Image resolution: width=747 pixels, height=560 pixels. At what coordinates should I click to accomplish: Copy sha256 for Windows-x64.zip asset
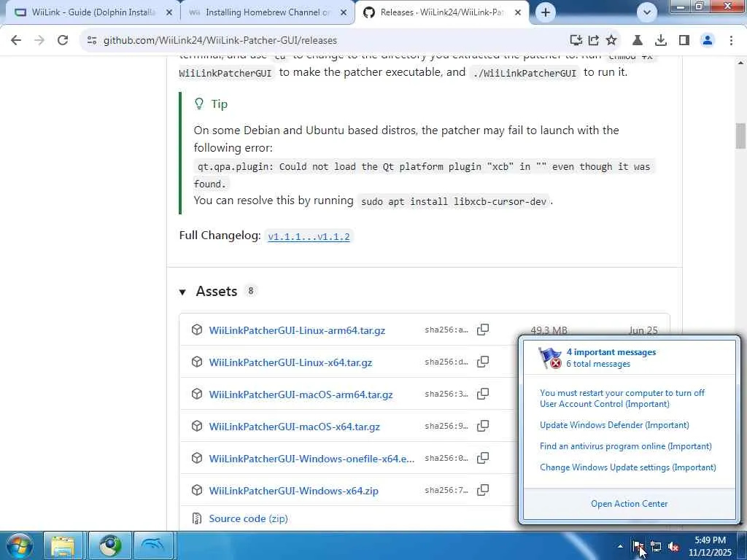483,490
